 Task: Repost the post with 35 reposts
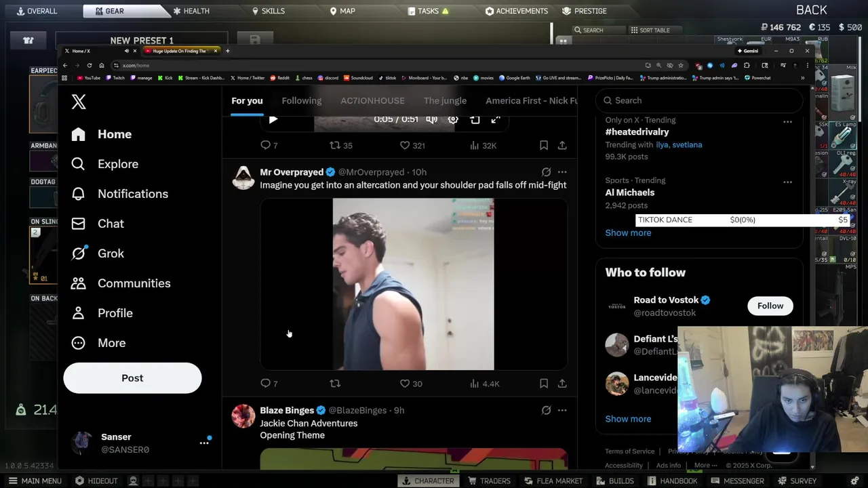(x=340, y=145)
